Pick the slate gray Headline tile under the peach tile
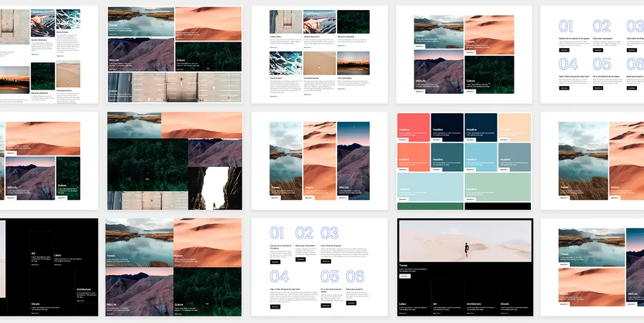The image size is (644, 323). [x=514, y=157]
